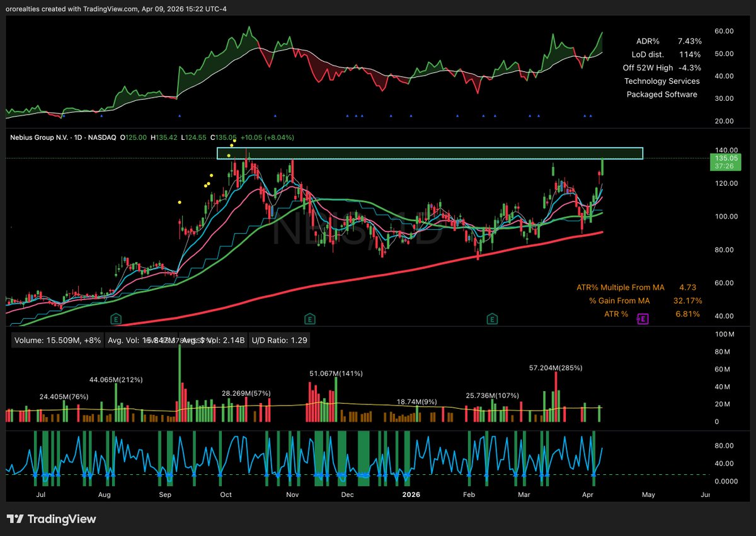The width and height of the screenshot is (756, 536).
Task: Click the Jul label on time axis
Action: pyautogui.click(x=42, y=495)
